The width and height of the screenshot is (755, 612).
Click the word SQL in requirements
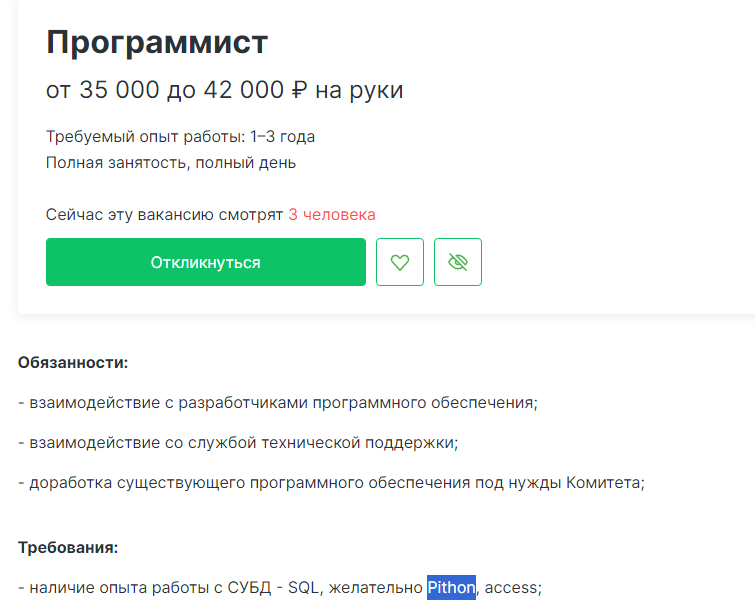pyautogui.click(x=303, y=587)
